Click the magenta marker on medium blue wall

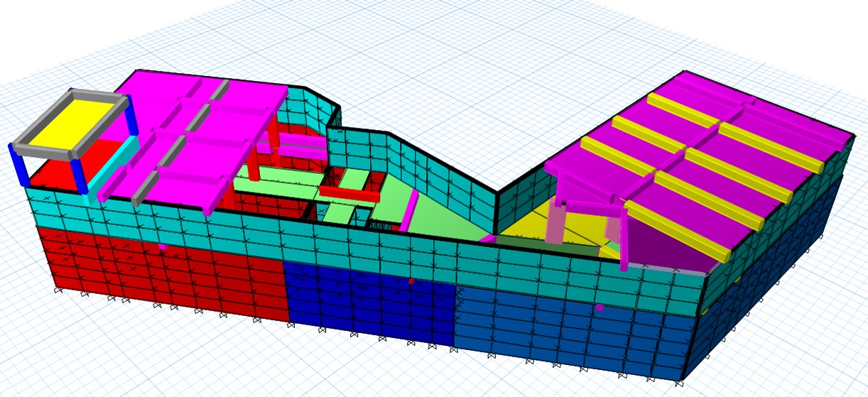pos(600,308)
